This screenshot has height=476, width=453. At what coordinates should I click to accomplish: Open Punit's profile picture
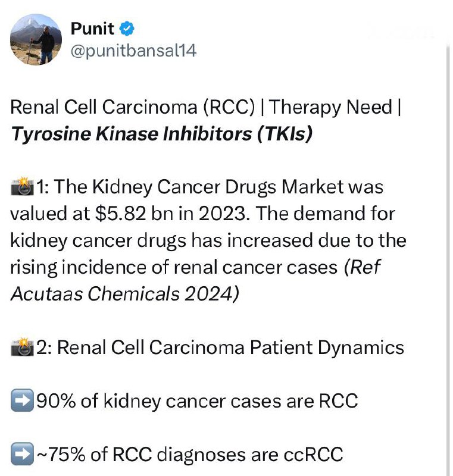point(36,39)
